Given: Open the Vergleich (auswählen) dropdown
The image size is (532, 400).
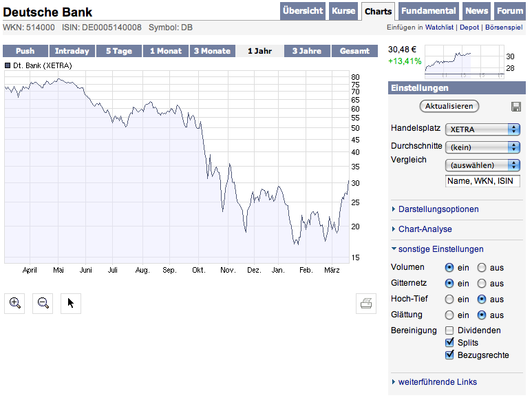Looking at the screenshot, I should pyautogui.click(x=482, y=165).
